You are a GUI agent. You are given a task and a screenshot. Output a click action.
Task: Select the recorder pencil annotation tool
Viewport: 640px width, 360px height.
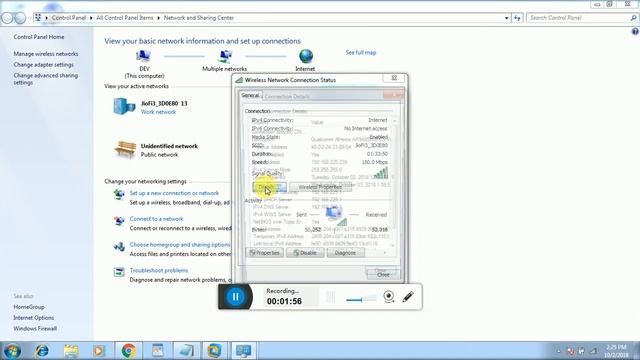tap(408, 297)
